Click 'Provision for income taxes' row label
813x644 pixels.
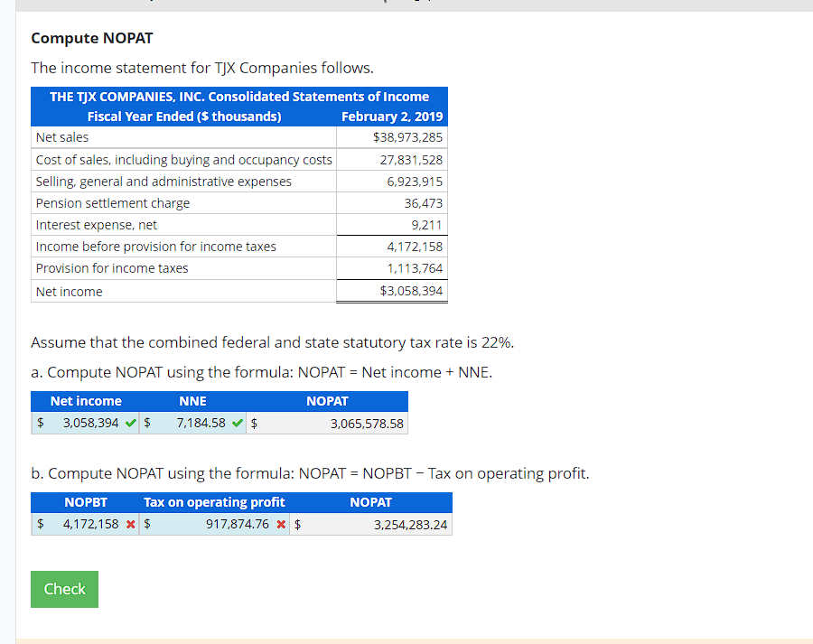(x=112, y=268)
